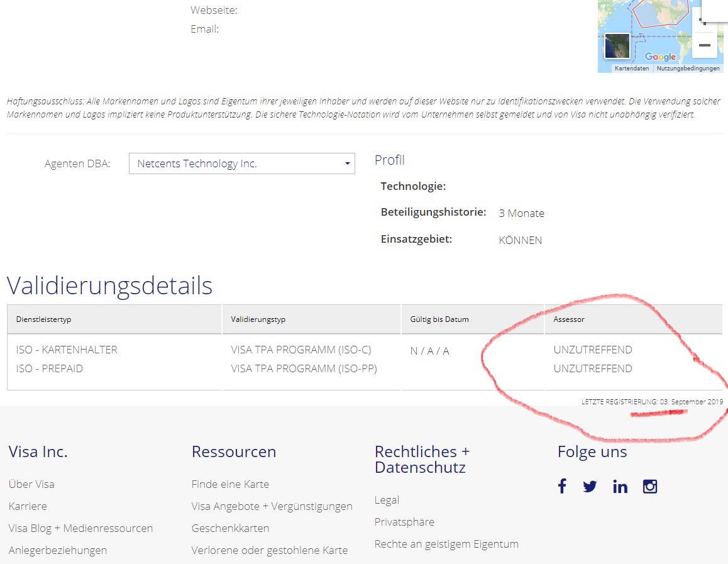The height and width of the screenshot is (564, 728).
Task: Open the Über Visa page
Action: [x=31, y=484]
